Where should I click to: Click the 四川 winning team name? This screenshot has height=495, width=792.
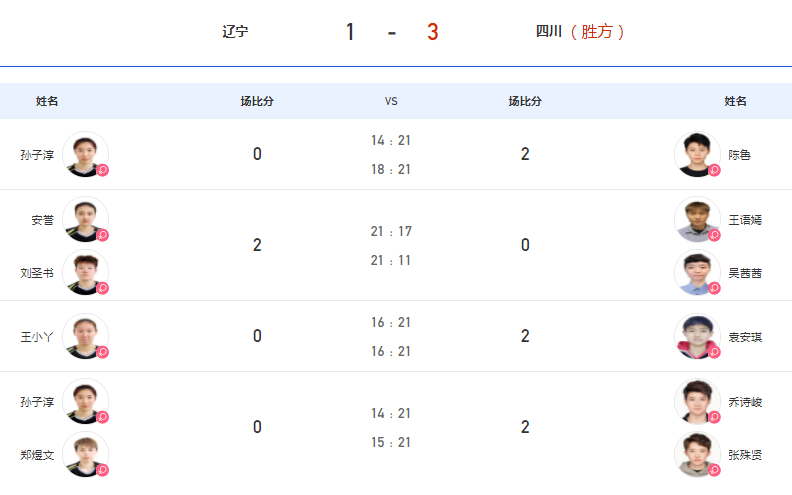tap(549, 31)
